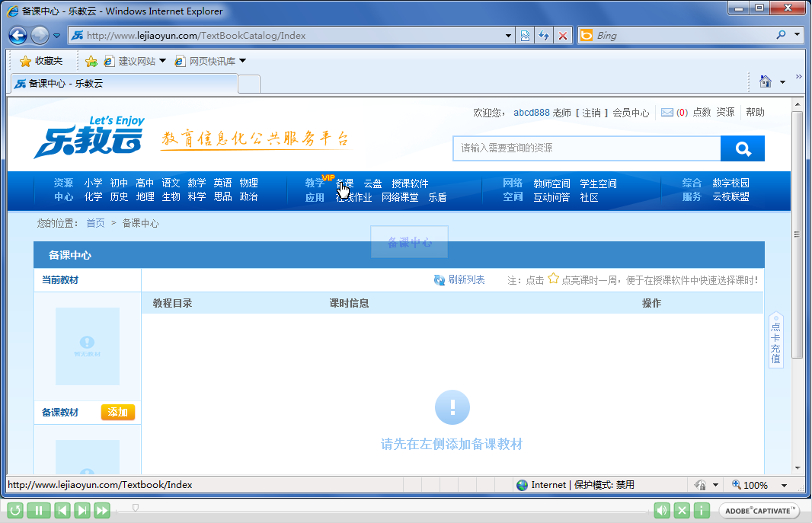Screen dimensions: 812x523
Task: Open a new blank browser tab
Action: 249,84
